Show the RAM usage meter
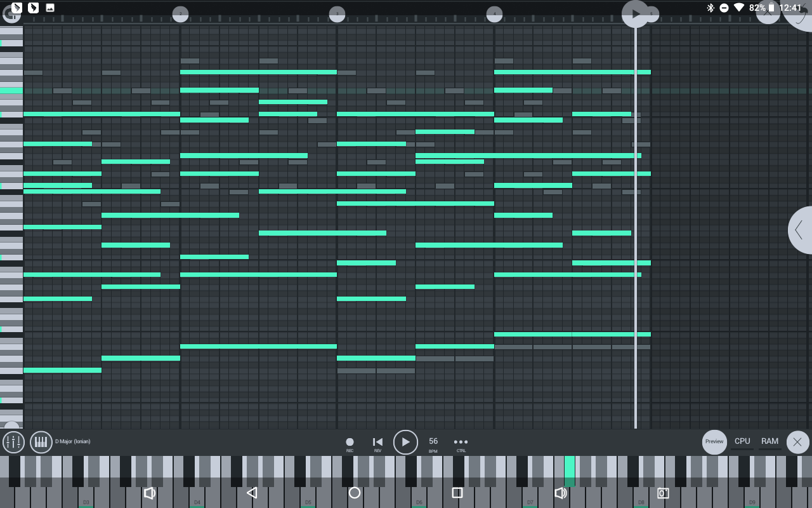 tap(769, 442)
